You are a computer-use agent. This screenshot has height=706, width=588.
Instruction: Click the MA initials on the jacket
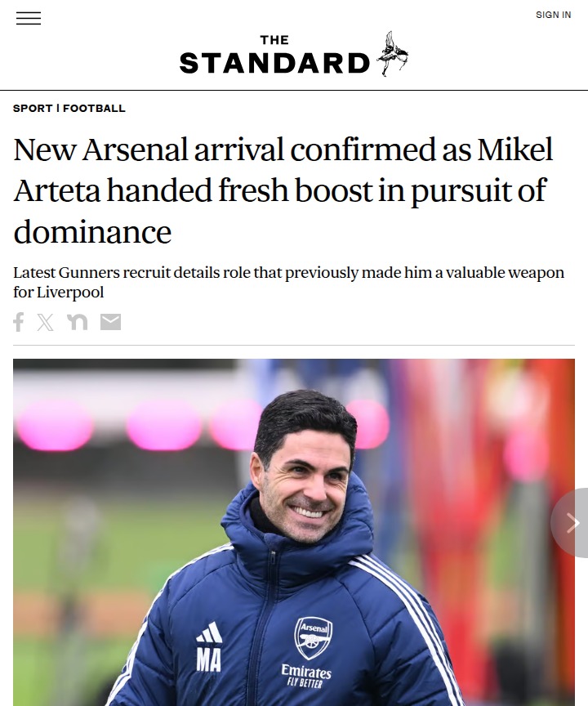click(208, 660)
